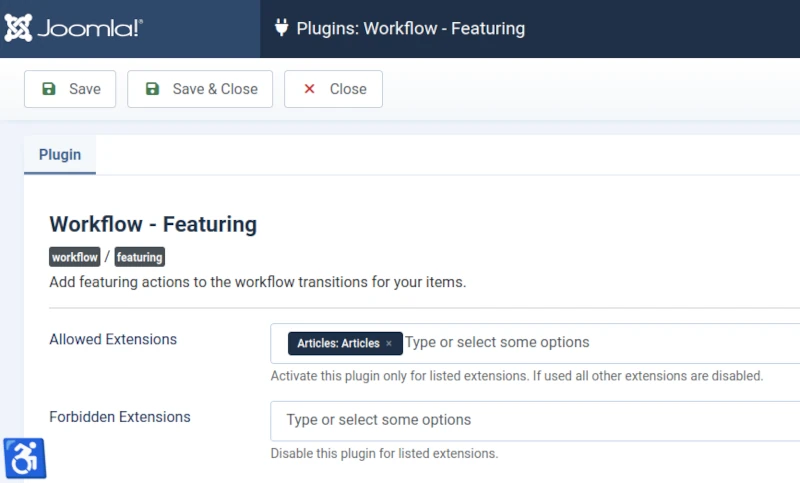Viewport: 800px width, 483px height.
Task: Click the Save button
Action: pyautogui.click(x=70, y=89)
